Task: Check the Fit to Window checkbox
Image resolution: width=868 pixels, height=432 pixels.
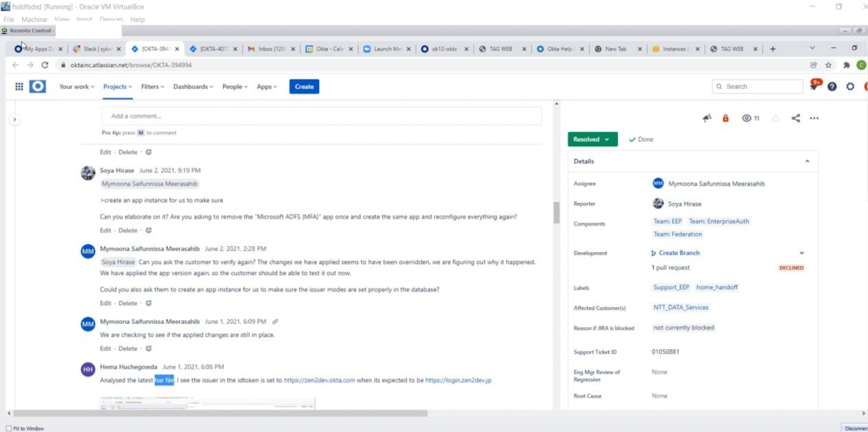Action: pyautogui.click(x=9, y=428)
